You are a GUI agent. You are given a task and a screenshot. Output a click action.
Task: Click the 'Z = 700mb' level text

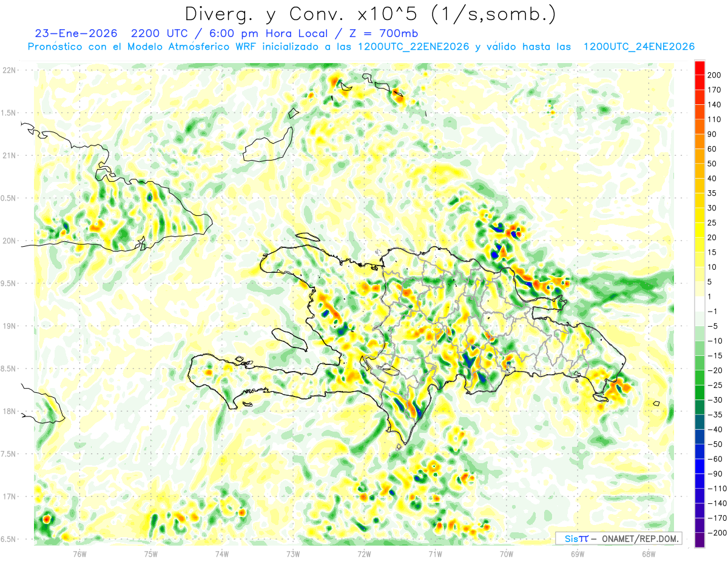(383, 33)
